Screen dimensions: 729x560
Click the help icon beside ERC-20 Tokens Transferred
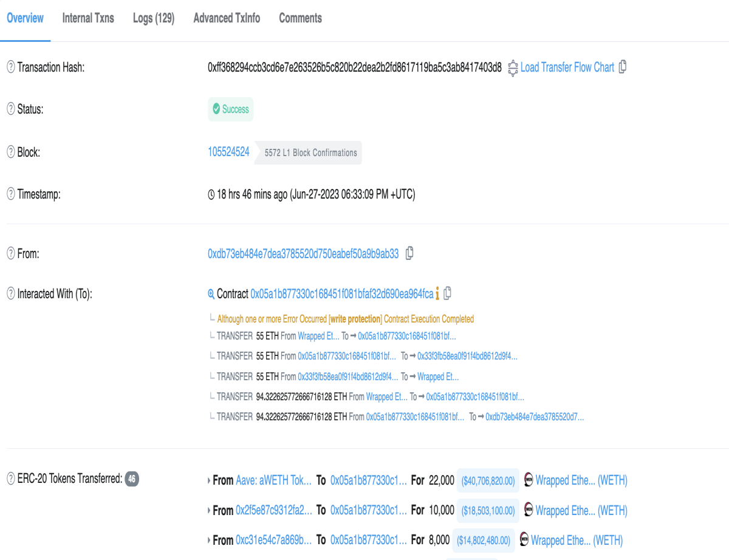[x=11, y=479]
